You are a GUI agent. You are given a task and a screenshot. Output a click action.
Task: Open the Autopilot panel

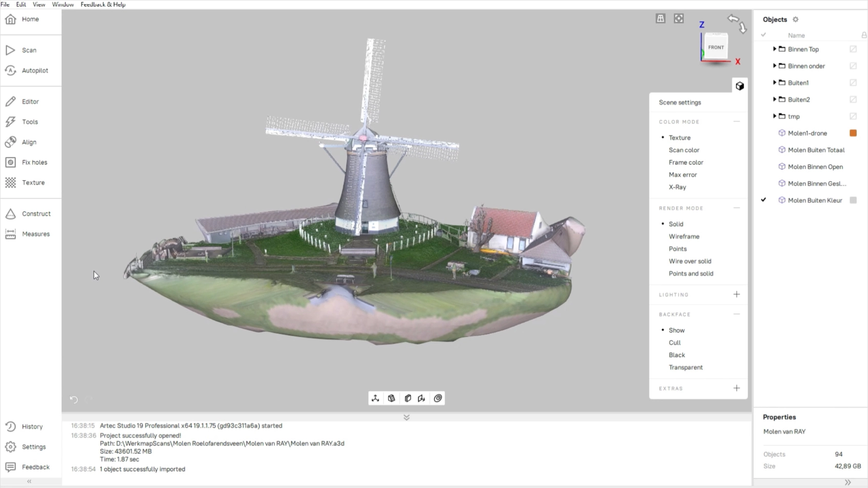tap(34, 71)
